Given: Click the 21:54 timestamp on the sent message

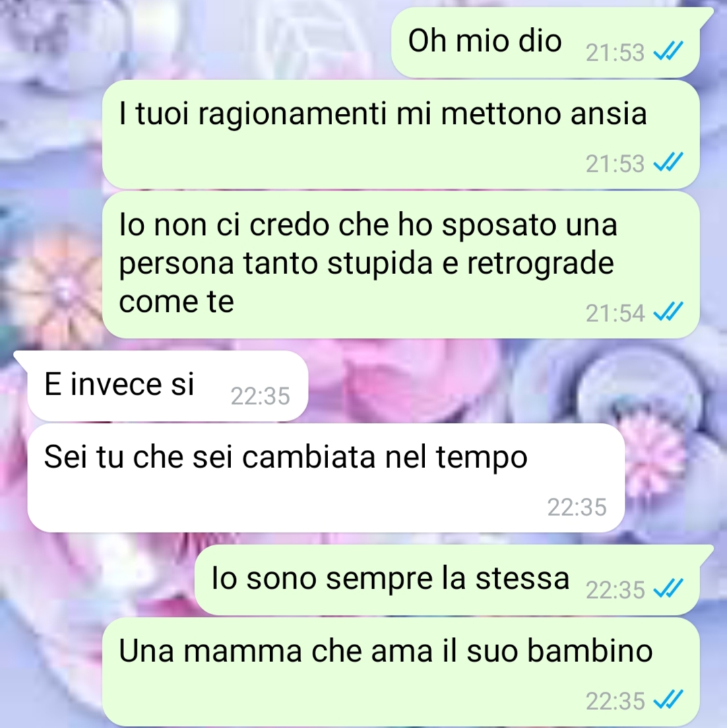Looking at the screenshot, I should pyautogui.click(x=615, y=313).
